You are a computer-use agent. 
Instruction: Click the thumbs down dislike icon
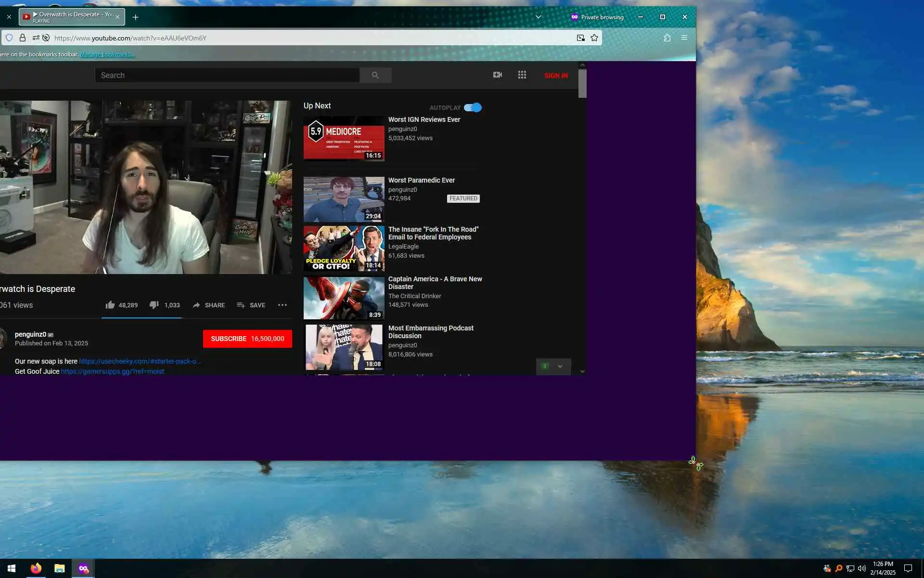tap(154, 305)
